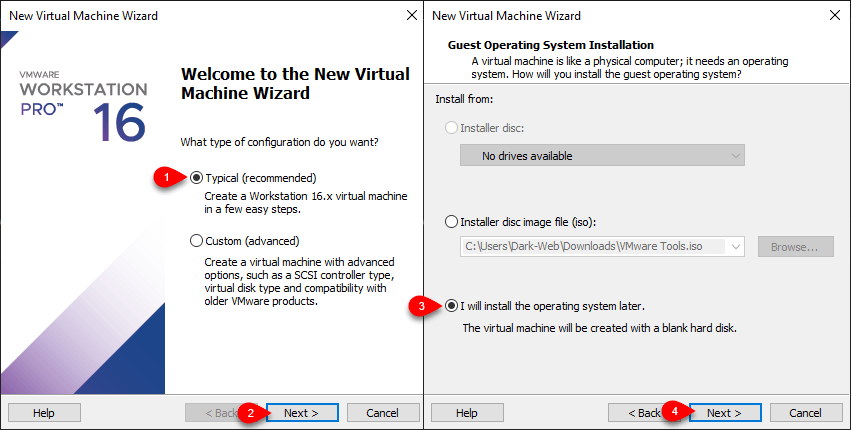Viewport: 851px width, 430px height.
Task: Click the Welcome to the New Virtual Machine Wizard title
Action: 295,83
